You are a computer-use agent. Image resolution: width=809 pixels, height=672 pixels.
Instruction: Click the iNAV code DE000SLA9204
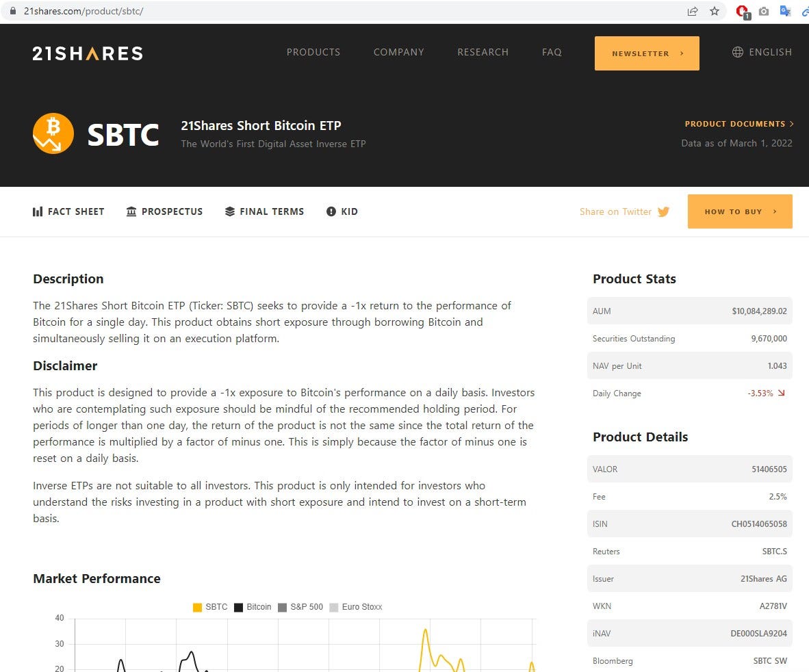click(758, 633)
